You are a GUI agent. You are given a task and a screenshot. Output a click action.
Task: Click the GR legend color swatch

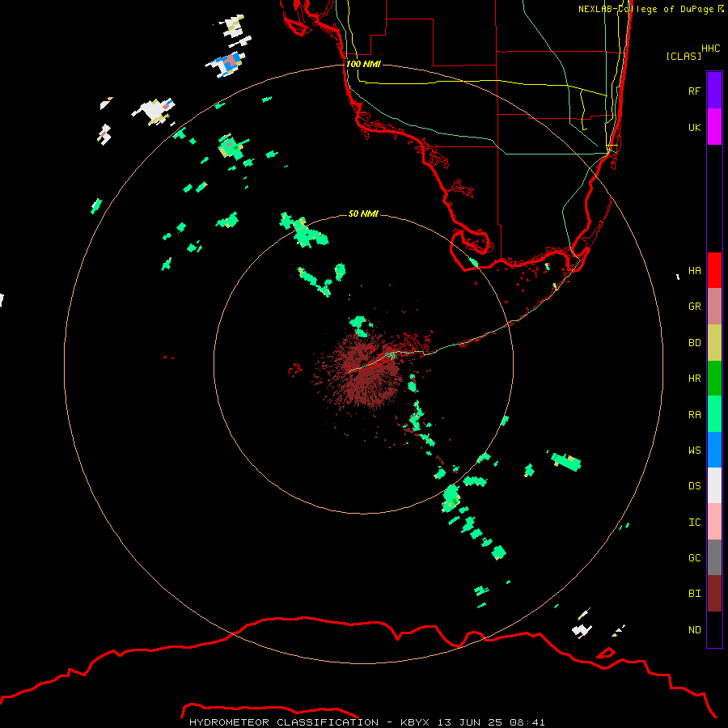[714, 307]
